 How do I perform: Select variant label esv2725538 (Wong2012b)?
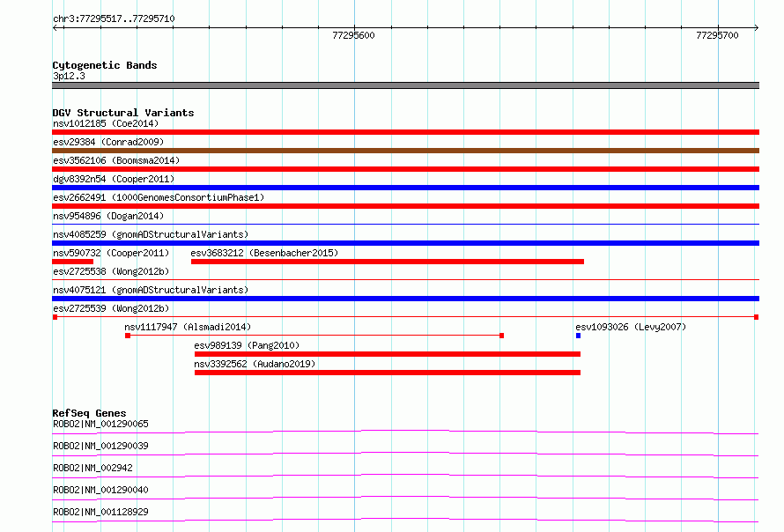111,271
